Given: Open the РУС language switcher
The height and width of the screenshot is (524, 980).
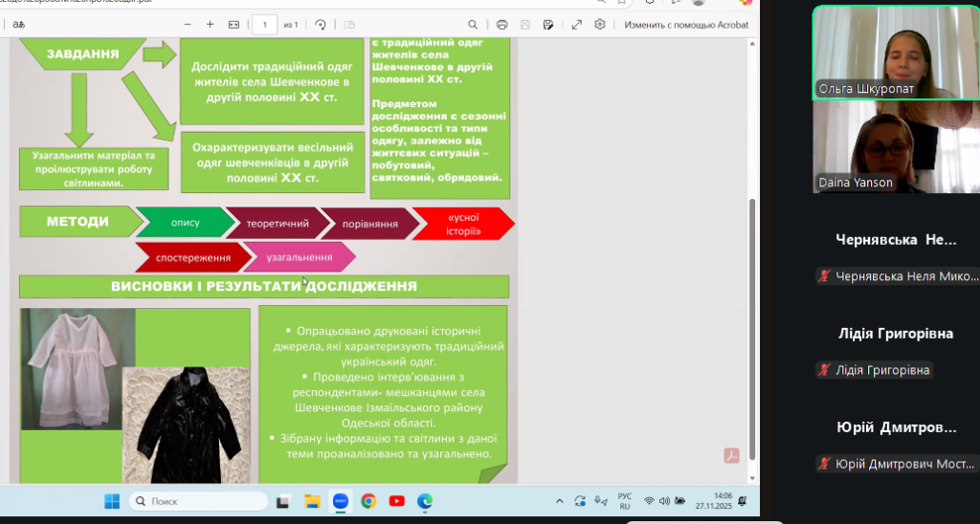Looking at the screenshot, I should [624, 501].
